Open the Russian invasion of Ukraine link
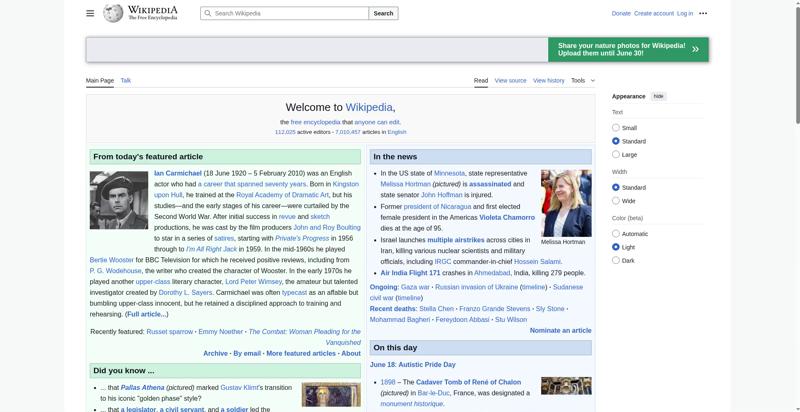This screenshot has width=800, height=412. (477, 287)
